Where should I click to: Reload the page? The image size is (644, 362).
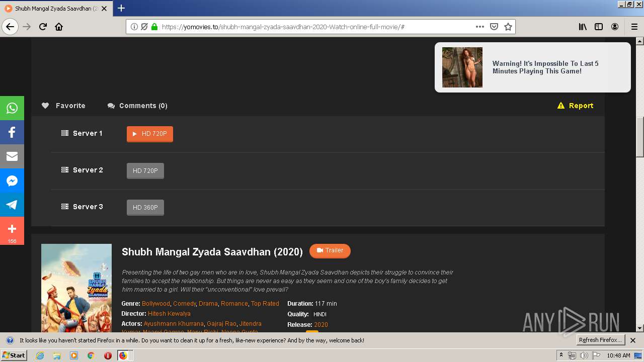click(x=43, y=27)
